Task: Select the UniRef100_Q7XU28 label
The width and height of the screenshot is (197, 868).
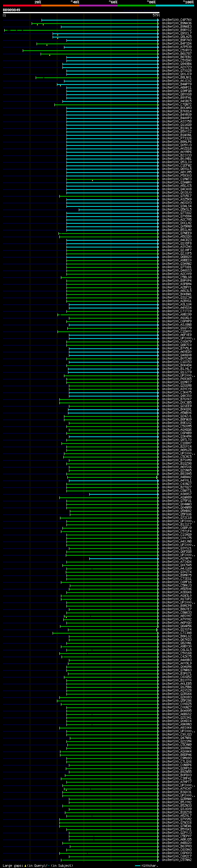Action: click(x=176, y=71)
